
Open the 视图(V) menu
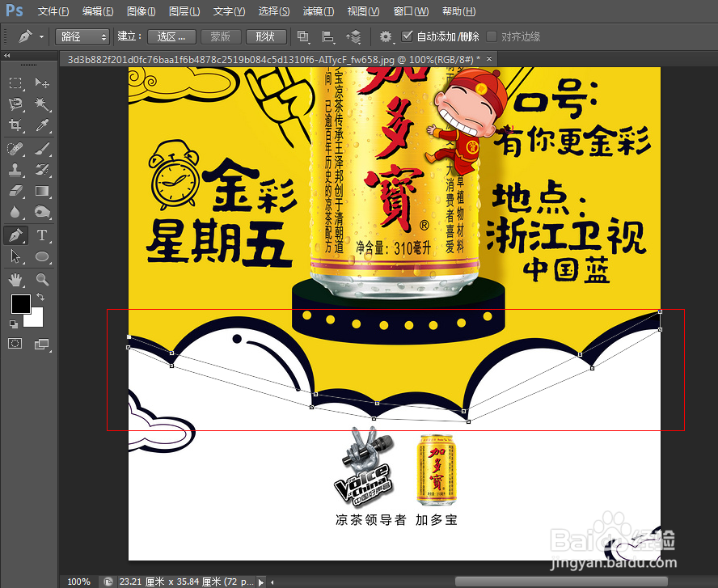pyautogui.click(x=363, y=11)
